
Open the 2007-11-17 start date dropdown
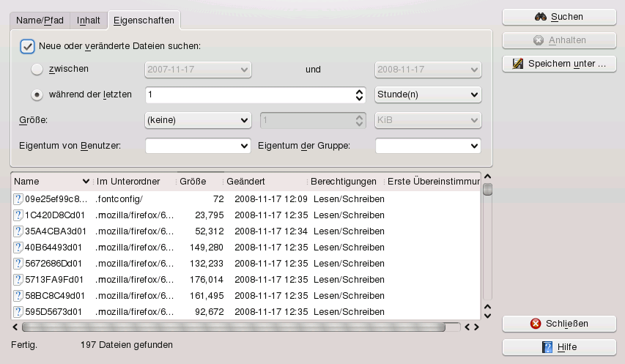pyautogui.click(x=198, y=70)
